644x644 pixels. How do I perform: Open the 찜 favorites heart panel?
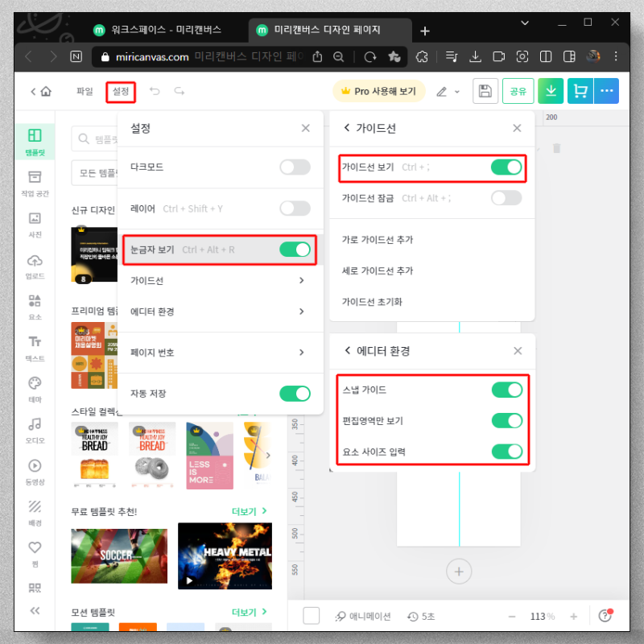[x=35, y=553]
